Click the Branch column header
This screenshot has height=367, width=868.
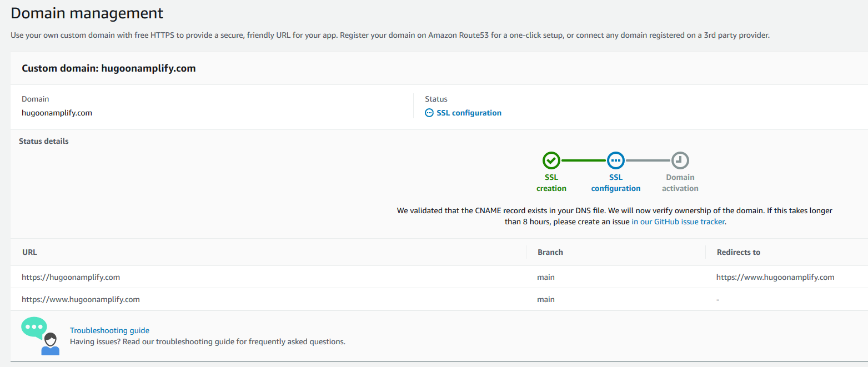coord(550,252)
